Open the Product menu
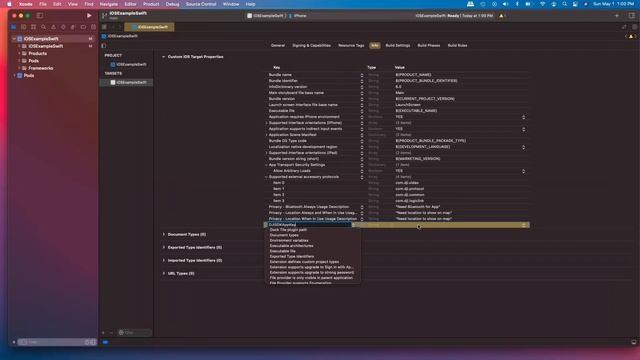The width and height of the screenshot is (640, 360). coord(151,4)
